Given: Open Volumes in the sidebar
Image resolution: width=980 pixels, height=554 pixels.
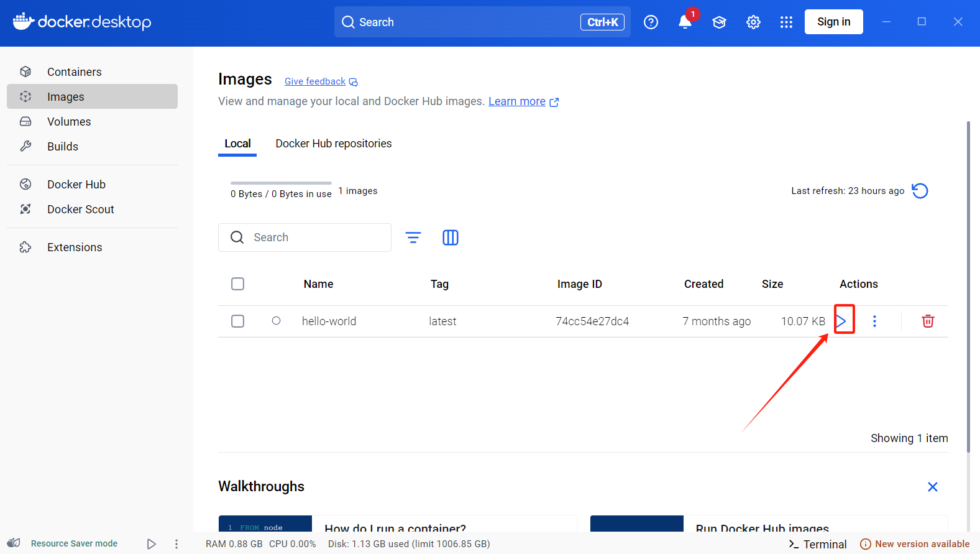Looking at the screenshot, I should click(92, 121).
